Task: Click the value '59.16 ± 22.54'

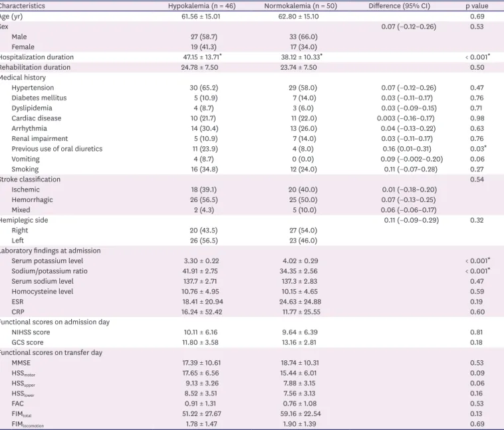Action: [x=301, y=414]
